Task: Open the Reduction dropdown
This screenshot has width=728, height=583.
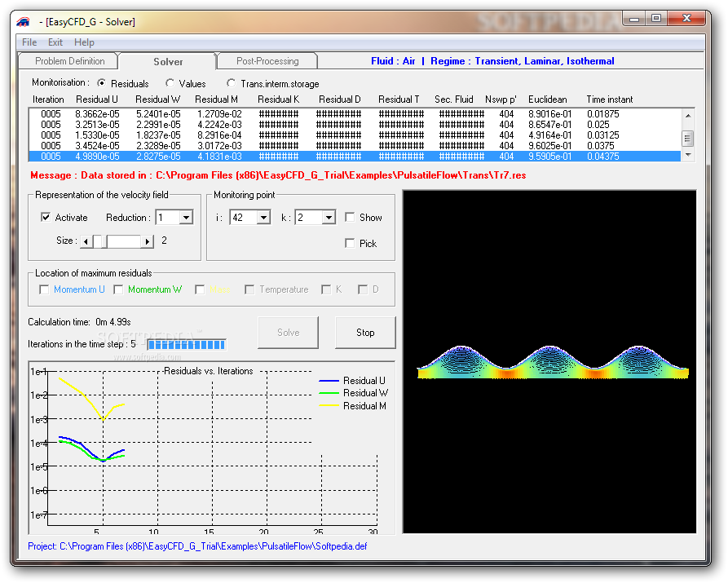Action: pos(186,217)
